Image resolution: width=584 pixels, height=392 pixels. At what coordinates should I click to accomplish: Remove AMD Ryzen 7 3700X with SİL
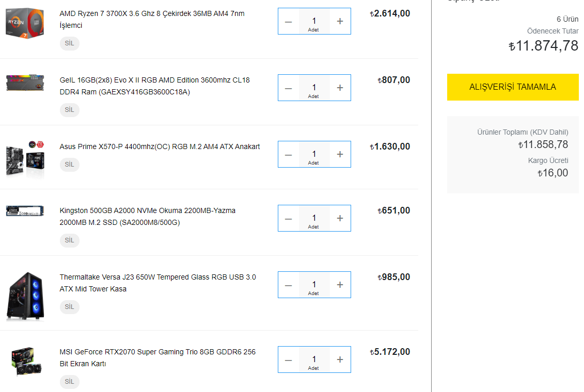(70, 43)
